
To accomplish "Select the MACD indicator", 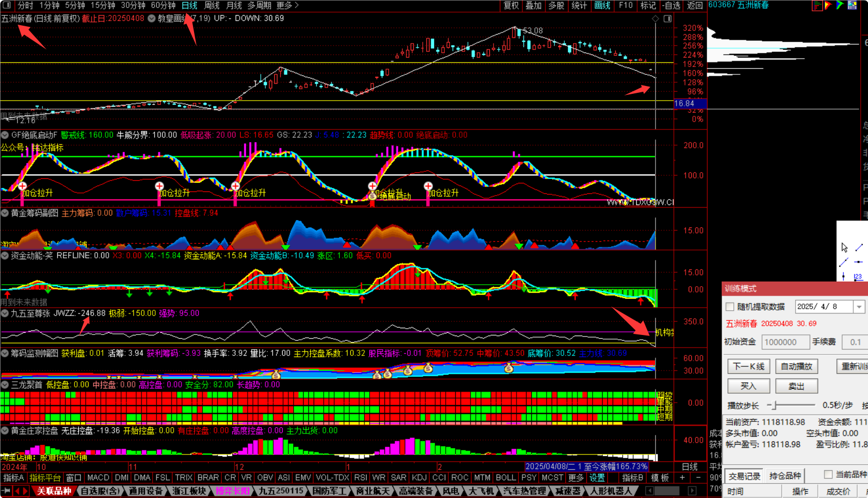I will [x=98, y=478].
